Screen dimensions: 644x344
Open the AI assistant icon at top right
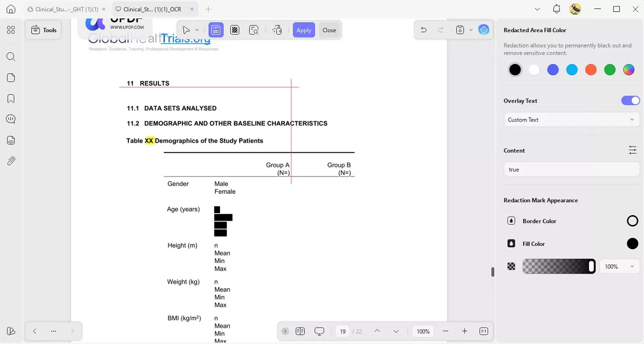[x=484, y=30]
